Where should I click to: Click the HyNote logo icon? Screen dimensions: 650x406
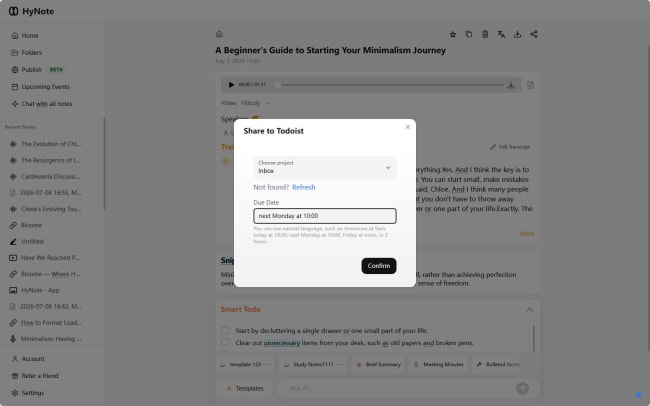click(13, 11)
